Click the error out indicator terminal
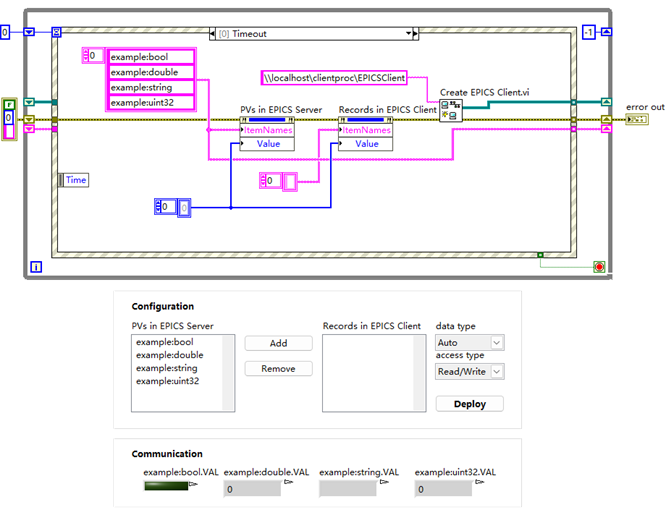This screenshot has height=515, width=666. (x=638, y=119)
